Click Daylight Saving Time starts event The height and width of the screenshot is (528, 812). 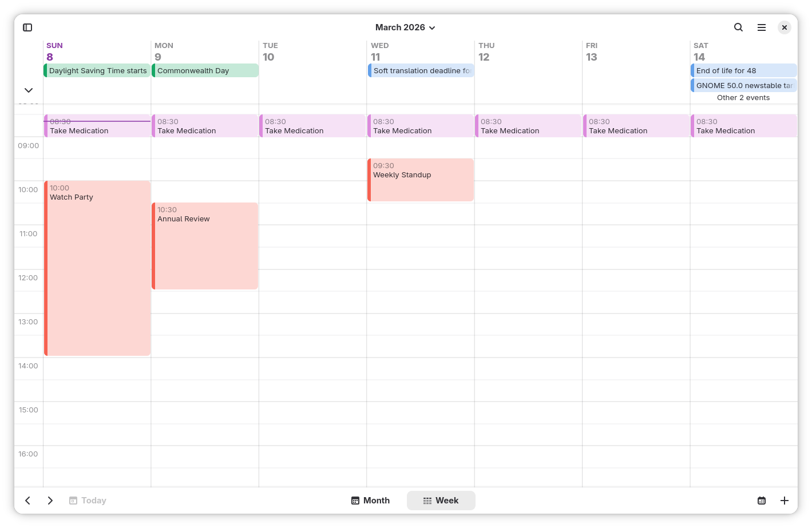[97, 71]
